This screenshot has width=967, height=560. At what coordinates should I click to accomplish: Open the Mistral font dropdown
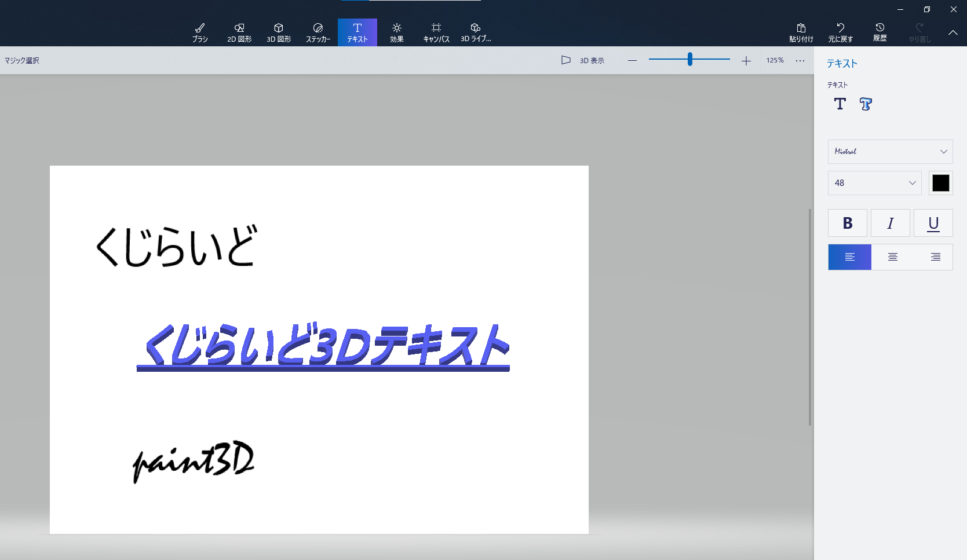891,152
